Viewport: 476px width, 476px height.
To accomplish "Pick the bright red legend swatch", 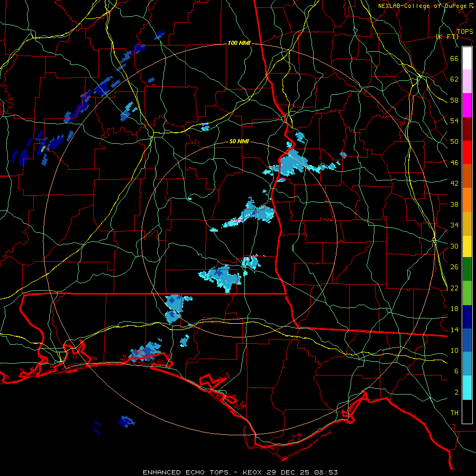I will pos(467,152).
